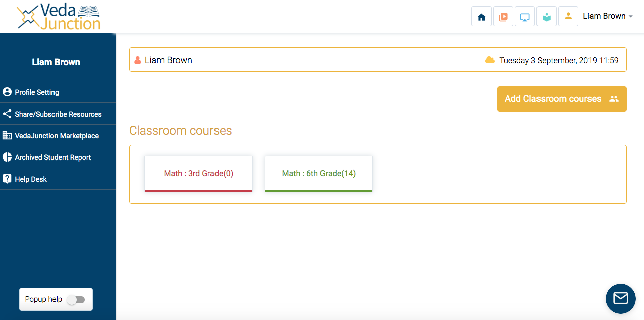
Task: Open the Math : 6th Grade course
Action: pyautogui.click(x=318, y=174)
